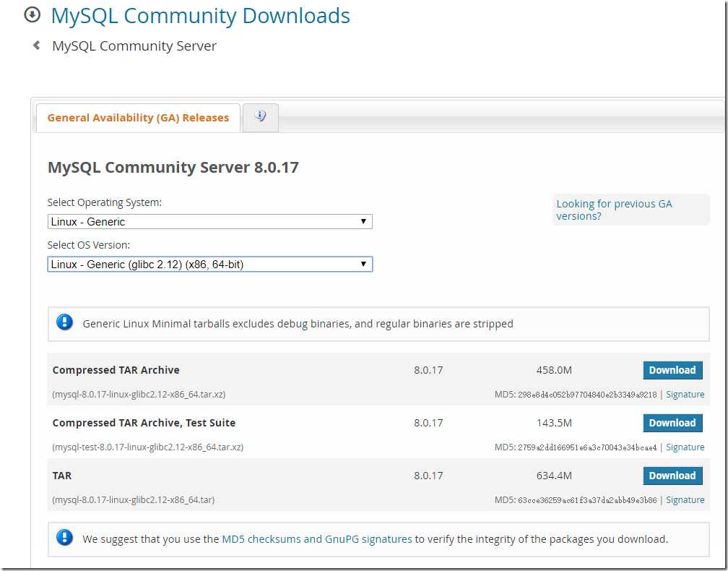The height and width of the screenshot is (571, 728).
Task: Click the 634.4M file size
Action: point(554,476)
